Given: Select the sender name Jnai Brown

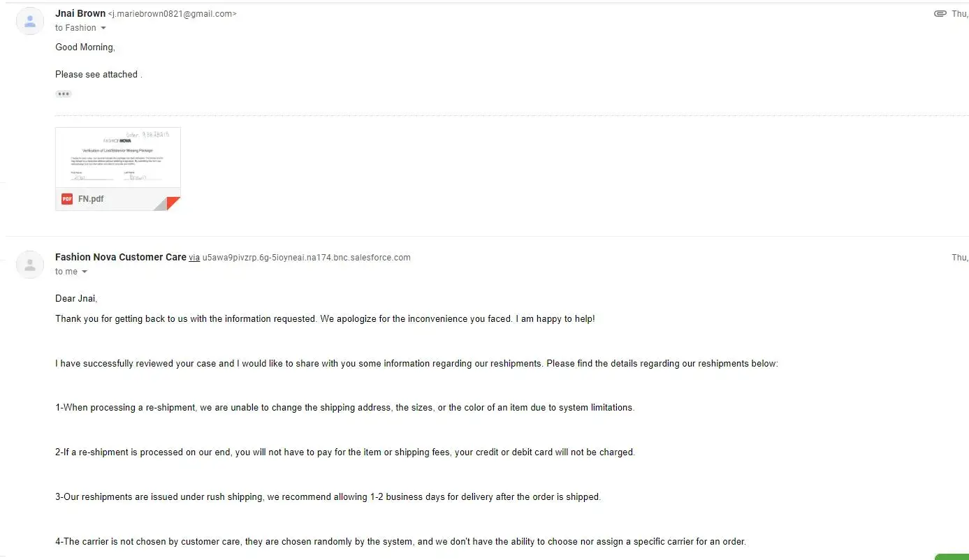Looking at the screenshot, I should [x=80, y=13].
